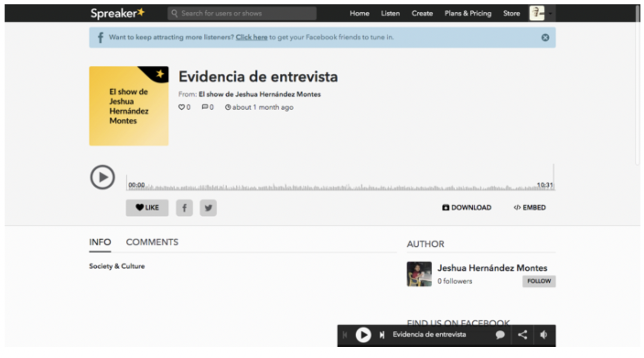Seek within the audio waveform timeline
The width and height of the screenshot is (644, 358).
click(x=340, y=186)
